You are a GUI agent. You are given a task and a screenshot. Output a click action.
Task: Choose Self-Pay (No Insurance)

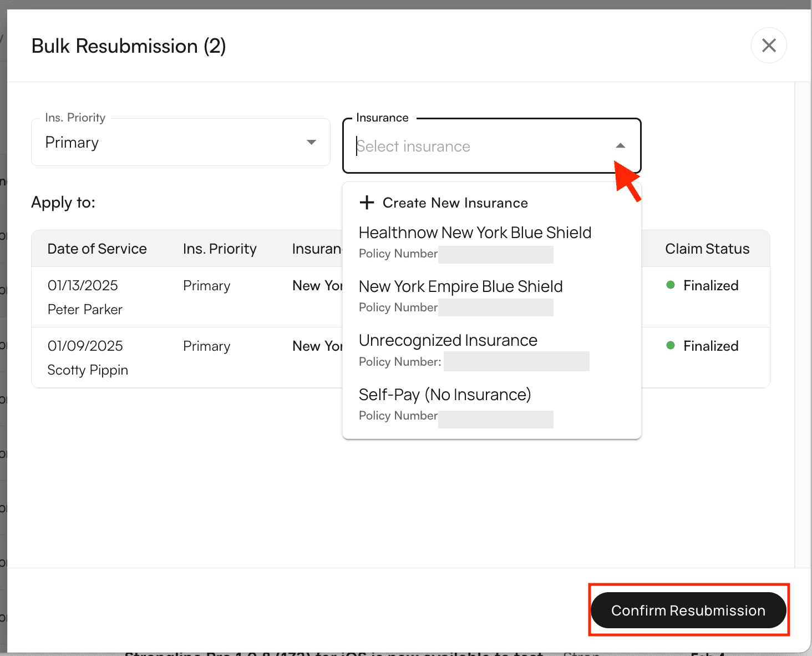pyautogui.click(x=492, y=405)
